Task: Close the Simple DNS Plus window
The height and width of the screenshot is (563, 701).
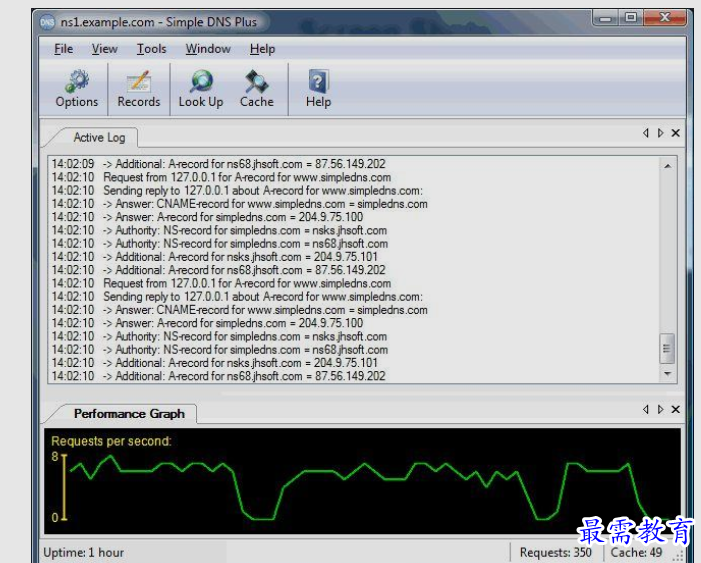Action: [665, 18]
